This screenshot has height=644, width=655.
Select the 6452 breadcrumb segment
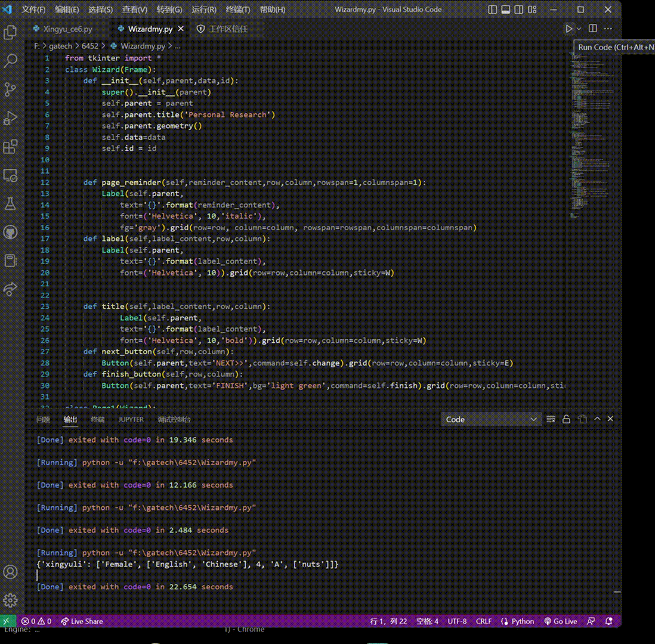click(x=90, y=46)
